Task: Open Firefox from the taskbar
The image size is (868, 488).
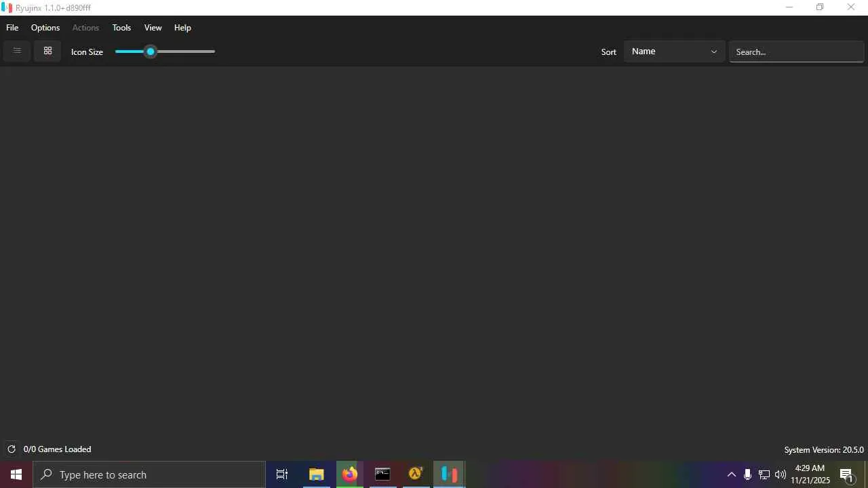Action: pos(349,474)
